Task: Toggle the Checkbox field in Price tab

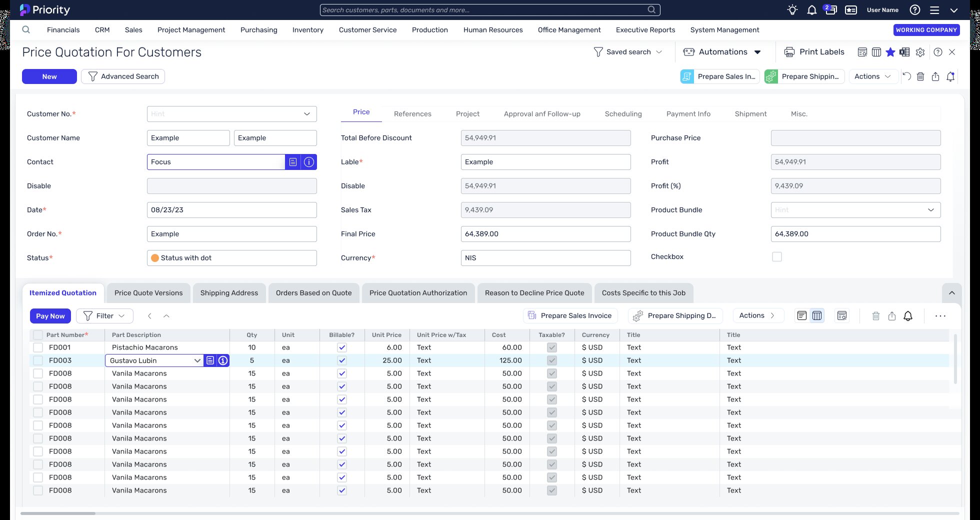Action: click(x=776, y=257)
